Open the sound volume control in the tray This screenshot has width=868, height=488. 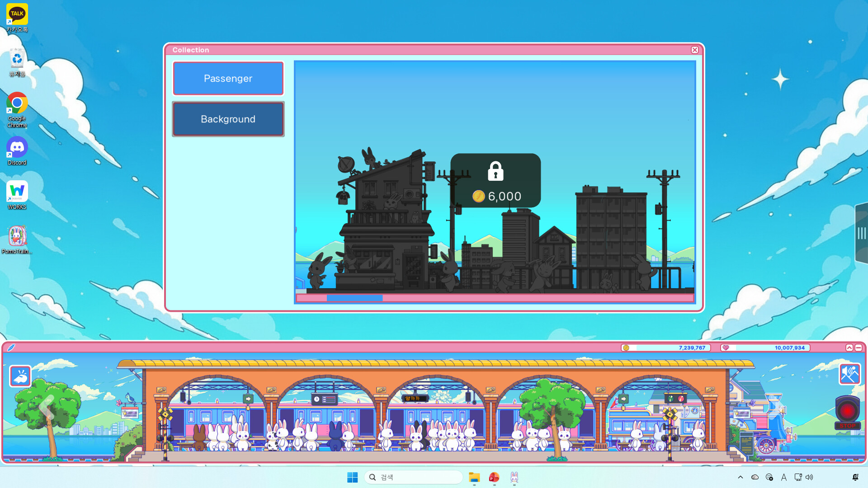[810, 477]
